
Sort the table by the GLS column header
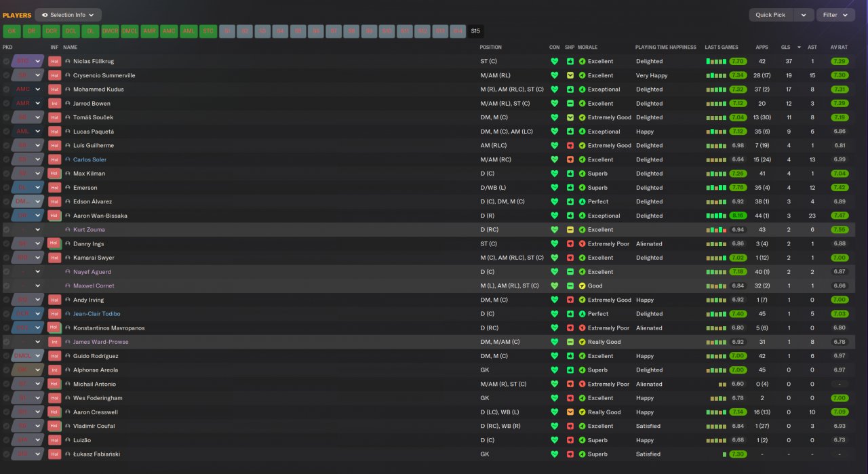785,47
